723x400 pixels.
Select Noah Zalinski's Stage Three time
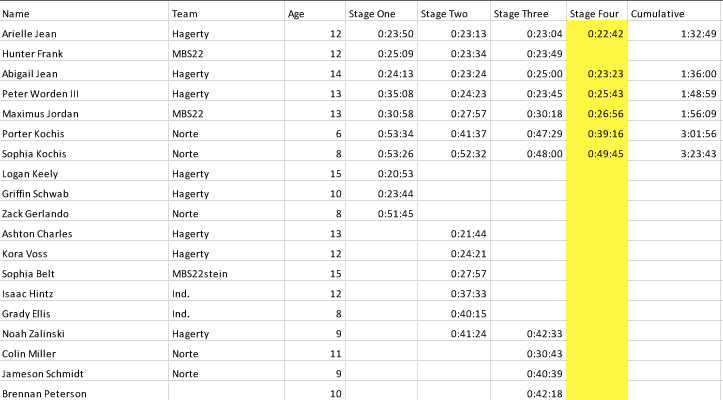[544, 334]
